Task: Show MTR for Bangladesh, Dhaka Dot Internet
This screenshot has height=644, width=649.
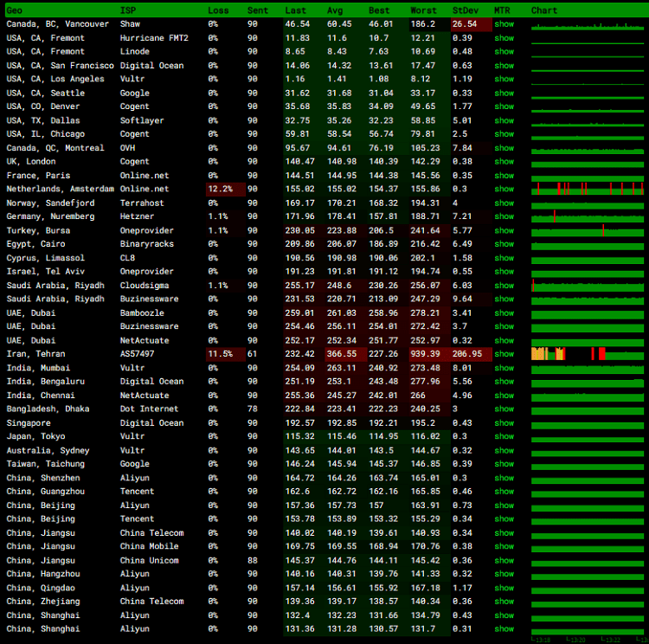Action: (504, 409)
